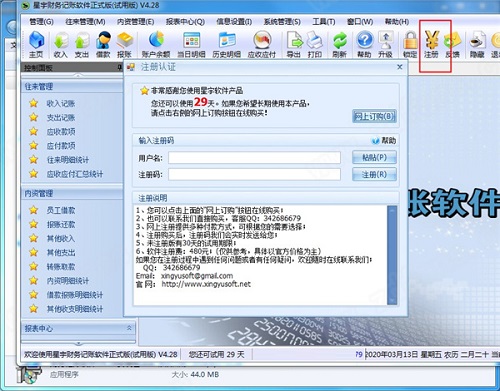500x391 pixels.
Task: Select 其他收入 in sidebar
Action: tap(61, 238)
